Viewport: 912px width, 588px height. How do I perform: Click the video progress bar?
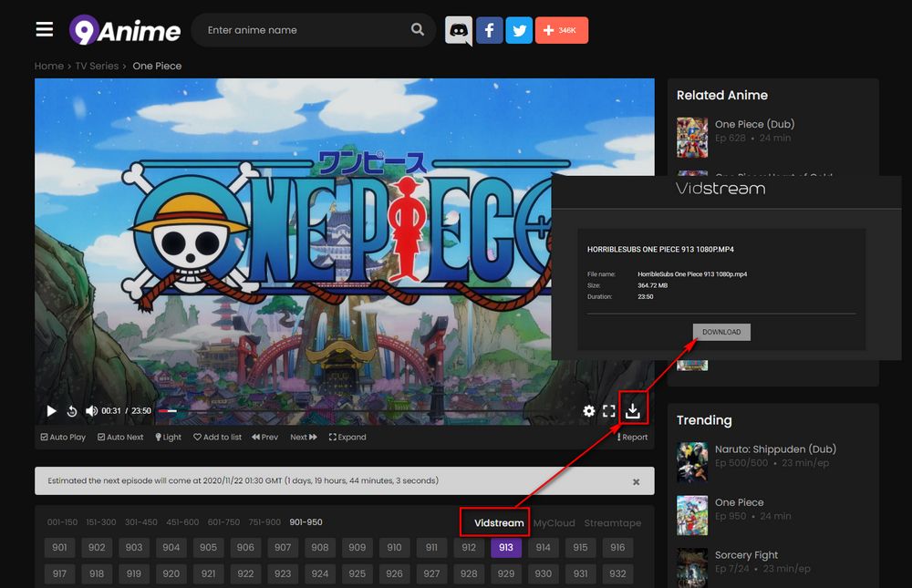point(365,411)
